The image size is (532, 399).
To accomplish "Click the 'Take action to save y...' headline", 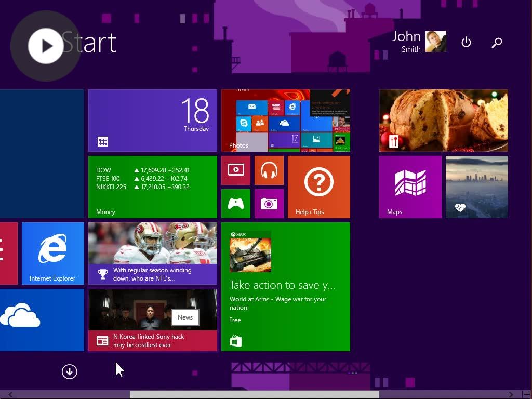I will (x=282, y=285).
